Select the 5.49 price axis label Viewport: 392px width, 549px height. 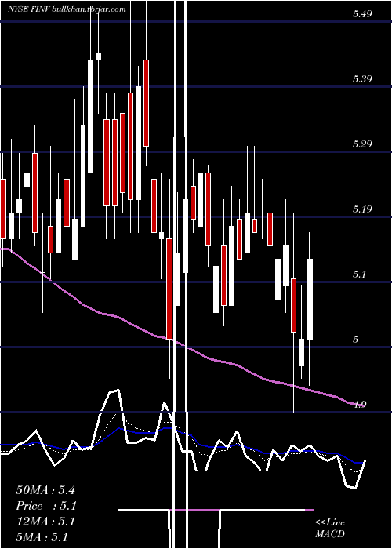(362, 14)
